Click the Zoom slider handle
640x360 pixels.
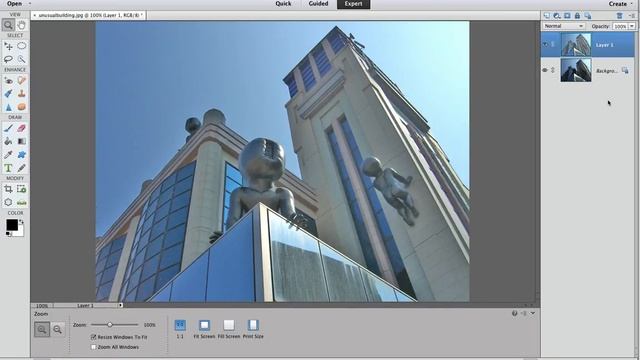(x=109, y=325)
